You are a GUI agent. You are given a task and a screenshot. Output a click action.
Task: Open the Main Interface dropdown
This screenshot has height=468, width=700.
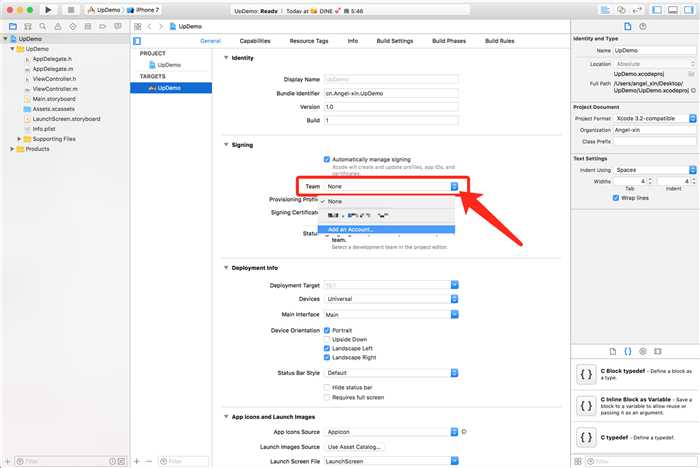click(x=392, y=314)
